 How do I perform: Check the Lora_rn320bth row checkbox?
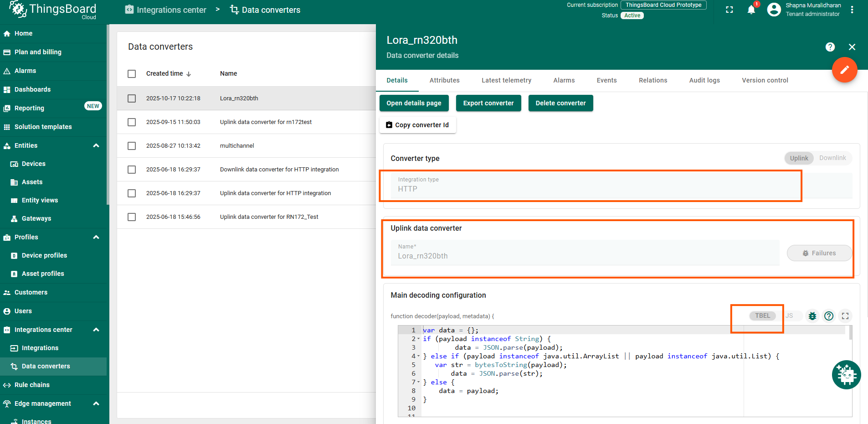132,98
